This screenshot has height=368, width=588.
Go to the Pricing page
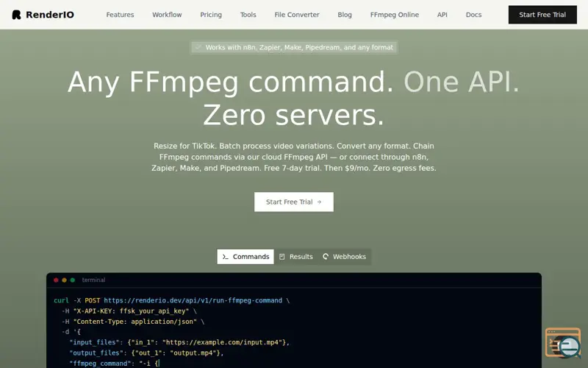pyautogui.click(x=211, y=15)
